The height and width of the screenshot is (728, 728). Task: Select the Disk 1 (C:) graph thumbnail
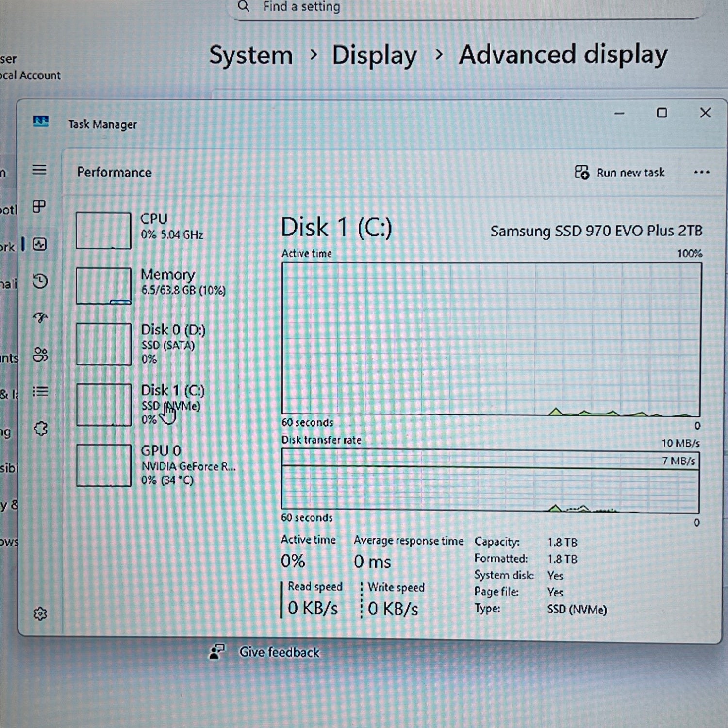pyautogui.click(x=104, y=405)
